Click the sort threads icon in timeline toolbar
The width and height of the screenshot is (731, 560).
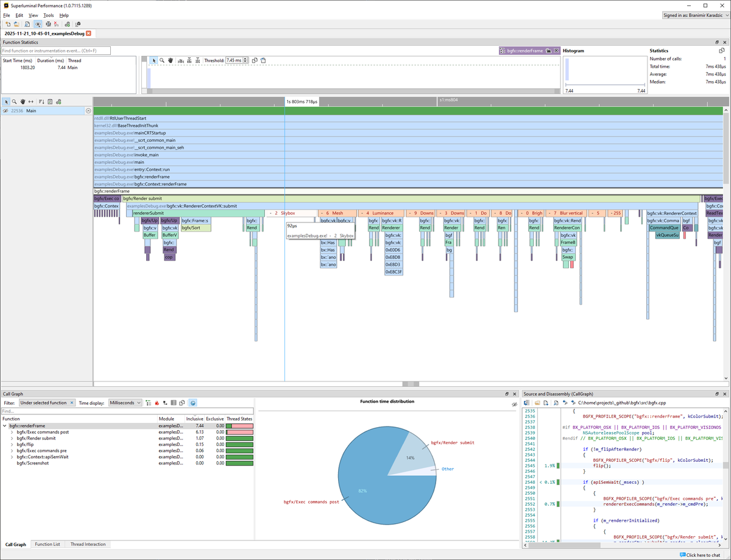coord(41,102)
